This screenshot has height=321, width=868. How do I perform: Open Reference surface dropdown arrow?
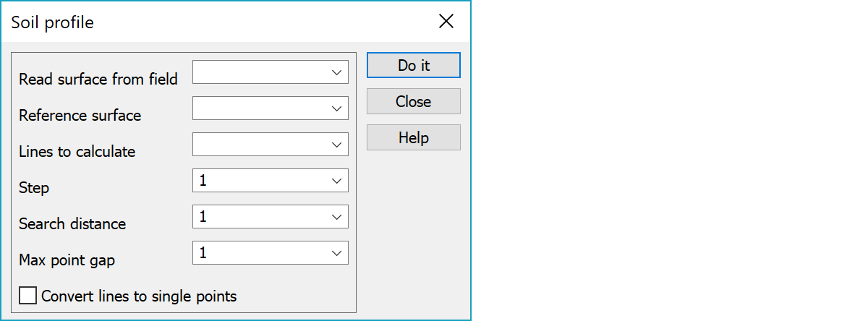coord(336,108)
